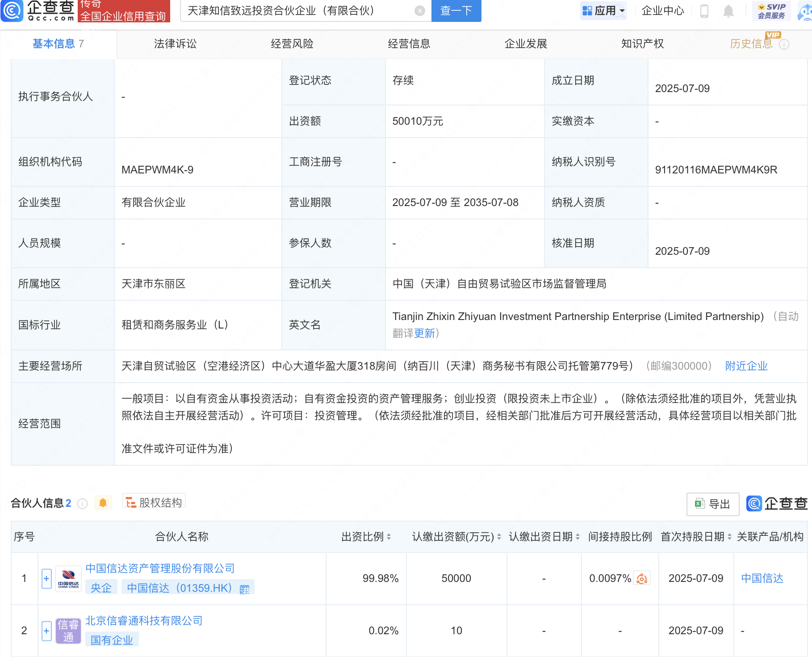Click 企查查 watermark logo near export
Image resolution: width=812 pixels, height=657 pixels.
click(x=777, y=504)
